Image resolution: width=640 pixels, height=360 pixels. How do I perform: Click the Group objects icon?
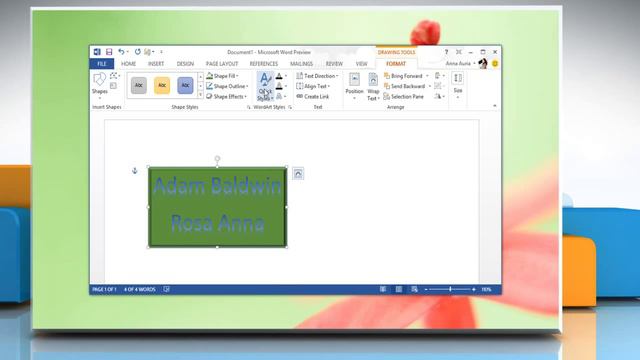pos(438,86)
